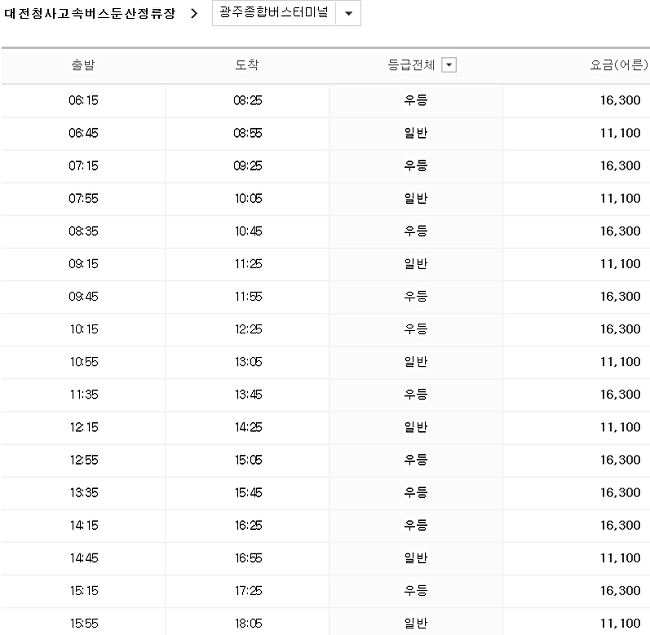The width and height of the screenshot is (650, 635).
Task: Click the chevron after 대전청사고속버스둔산정류장
Action: [x=194, y=14]
